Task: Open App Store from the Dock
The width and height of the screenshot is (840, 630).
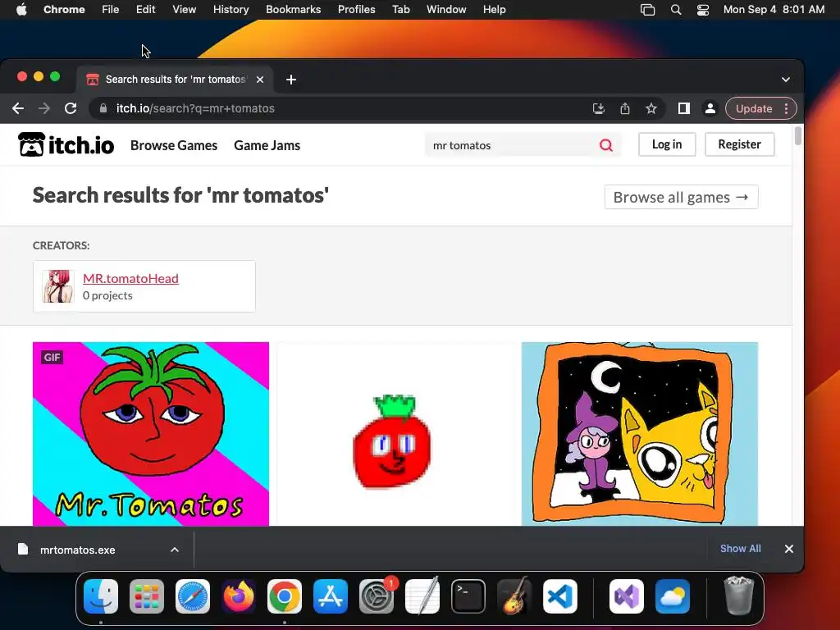Action: (x=331, y=596)
